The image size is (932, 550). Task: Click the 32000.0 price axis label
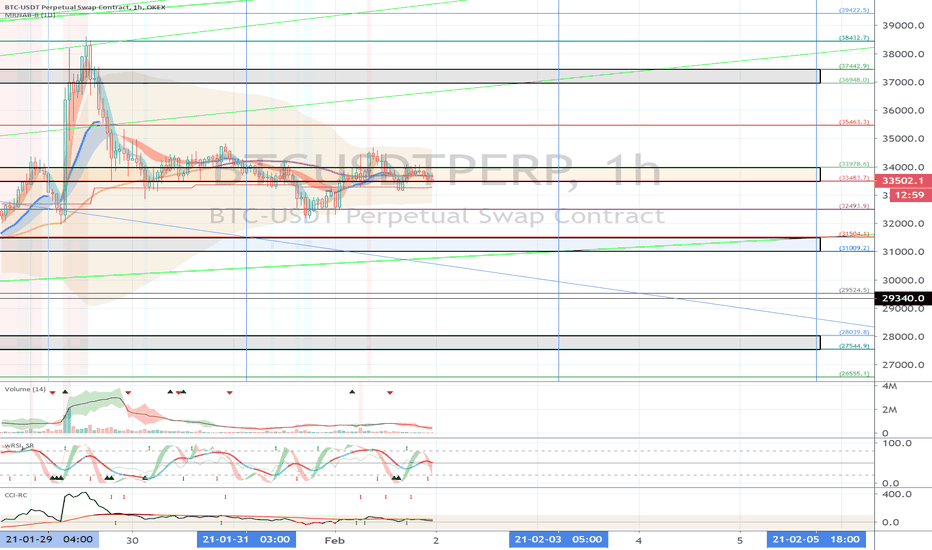coord(903,224)
